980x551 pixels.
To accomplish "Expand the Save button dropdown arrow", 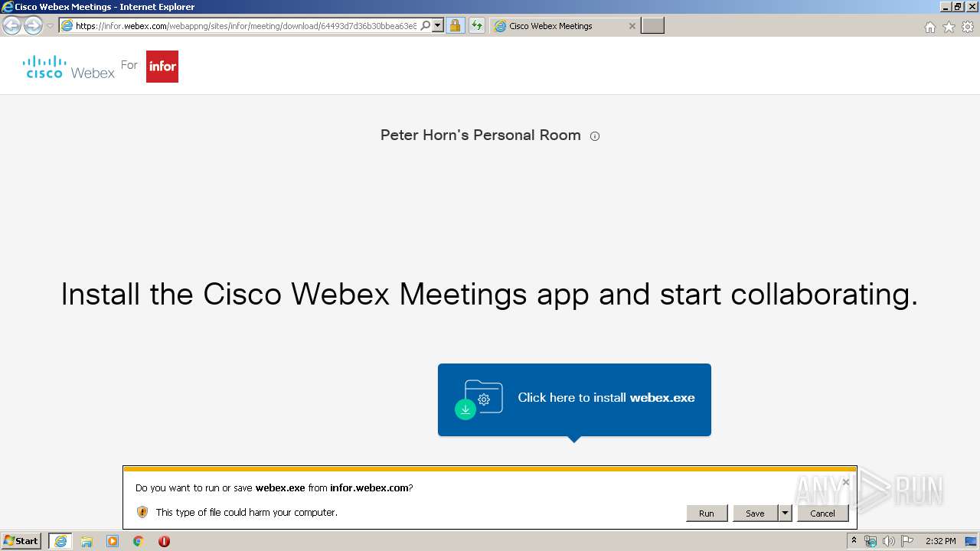I will coord(785,514).
